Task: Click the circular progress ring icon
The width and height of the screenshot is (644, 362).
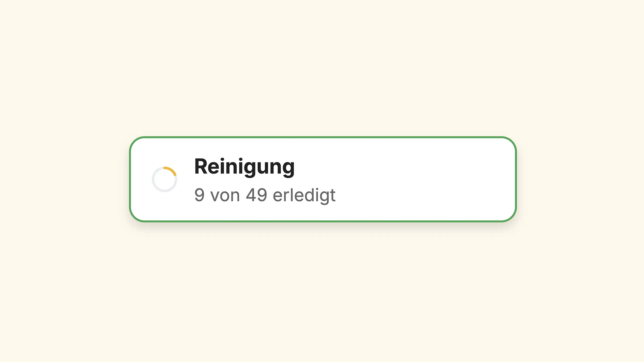Action: pos(164,179)
